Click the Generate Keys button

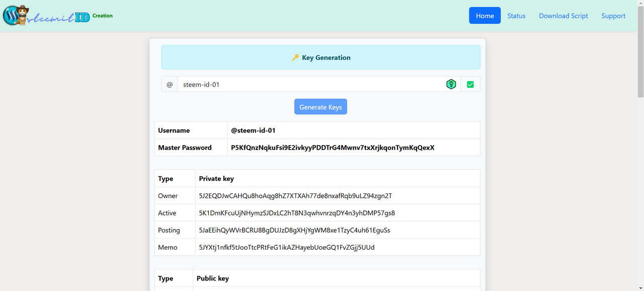coord(320,107)
